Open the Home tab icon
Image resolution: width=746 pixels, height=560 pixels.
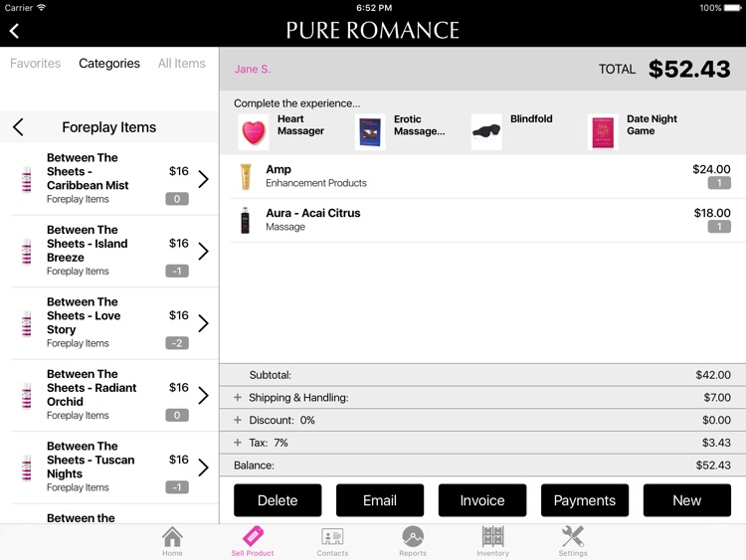click(172, 537)
